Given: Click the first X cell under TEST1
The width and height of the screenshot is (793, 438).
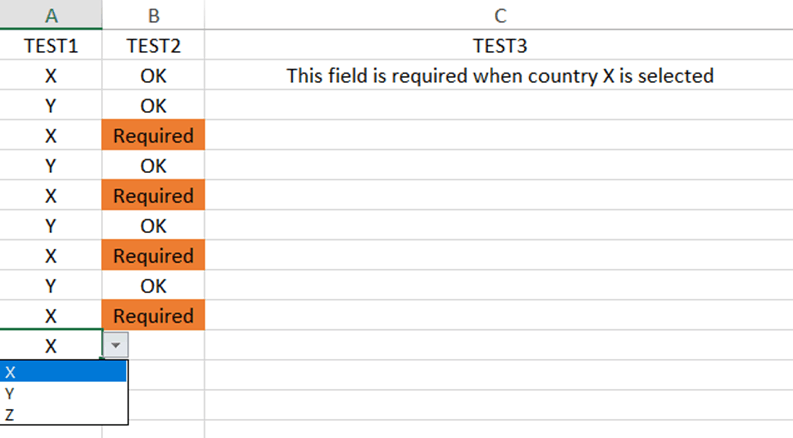Looking at the screenshot, I should [x=51, y=75].
